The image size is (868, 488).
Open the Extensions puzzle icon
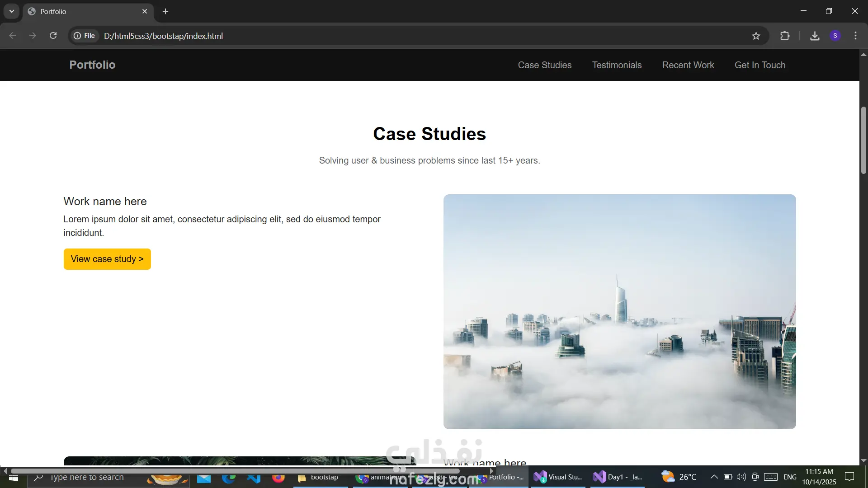tap(785, 36)
